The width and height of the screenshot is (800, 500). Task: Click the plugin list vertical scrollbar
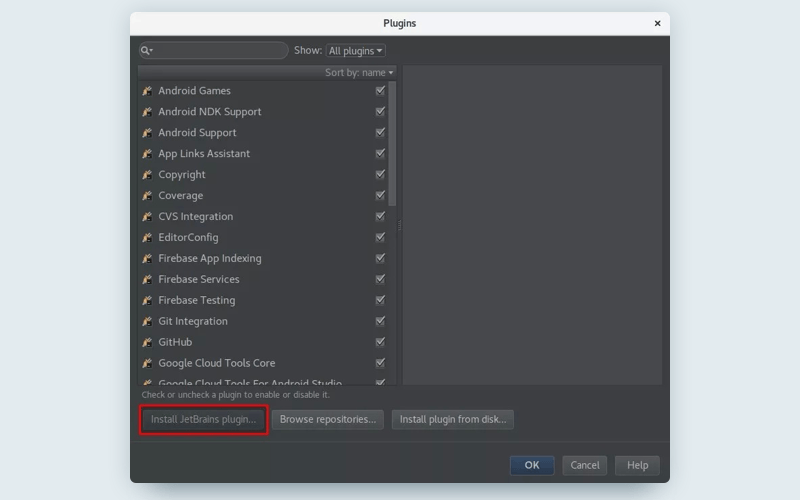392,143
